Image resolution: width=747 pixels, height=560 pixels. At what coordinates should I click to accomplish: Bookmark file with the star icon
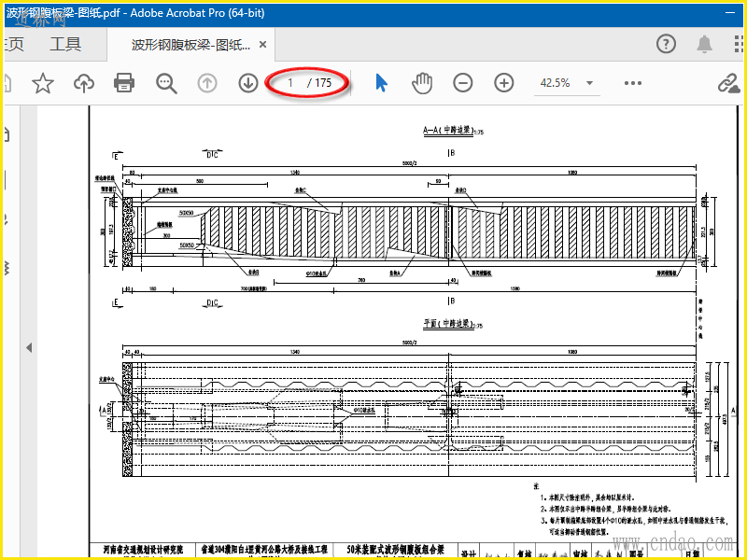coord(43,83)
